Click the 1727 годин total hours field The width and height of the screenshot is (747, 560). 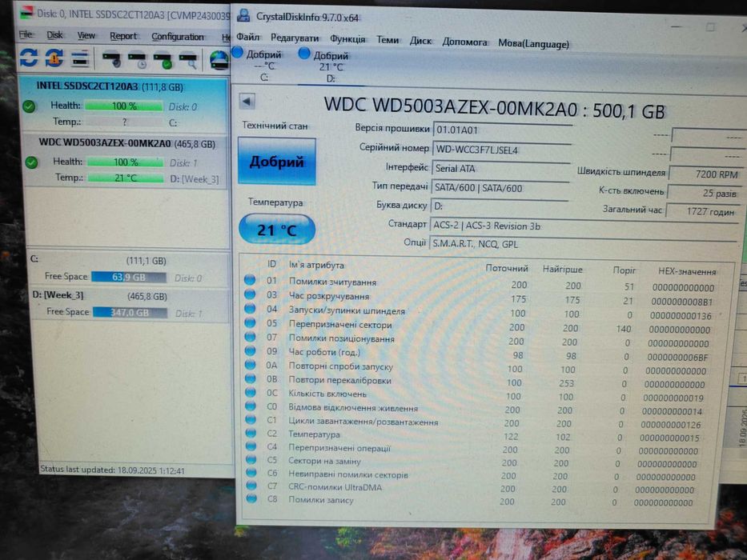702,211
